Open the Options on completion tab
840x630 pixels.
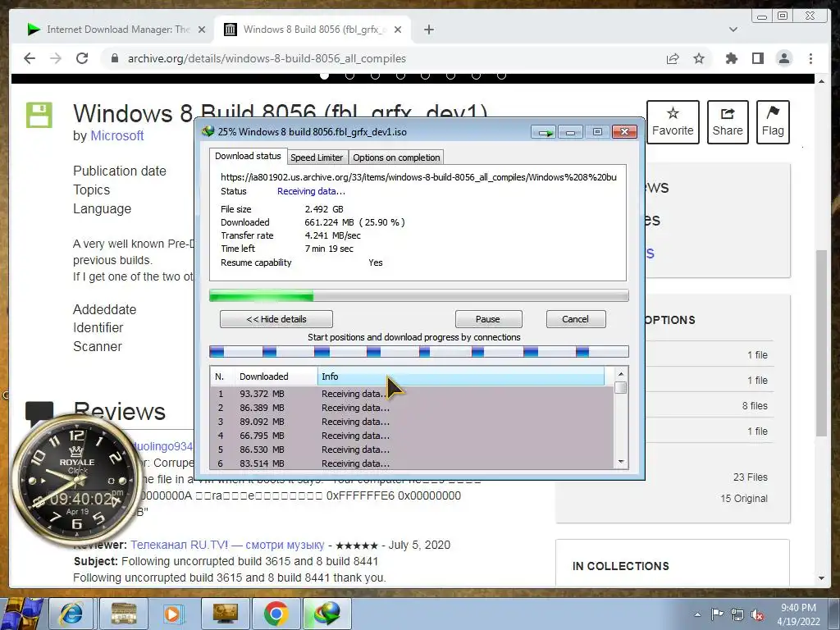(396, 157)
